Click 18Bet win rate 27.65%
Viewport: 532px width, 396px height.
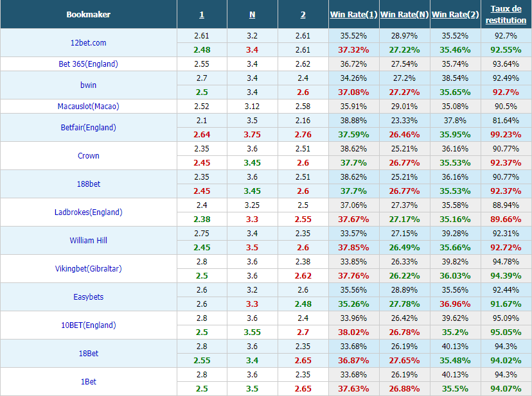404,361
